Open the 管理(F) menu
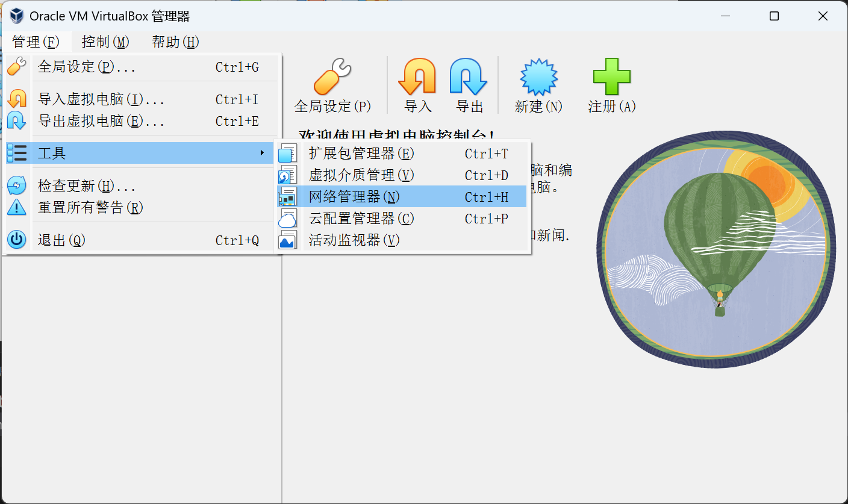 [x=36, y=42]
